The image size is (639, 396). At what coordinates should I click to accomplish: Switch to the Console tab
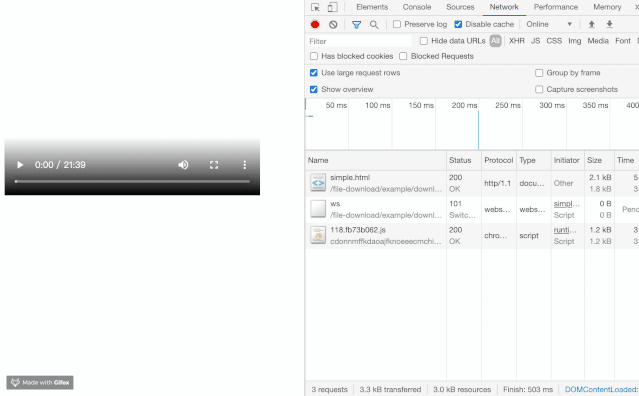click(417, 7)
